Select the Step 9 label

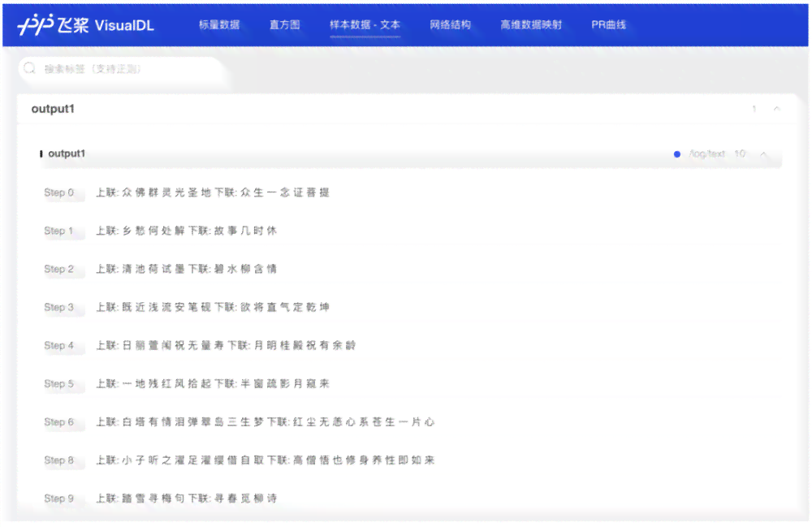tap(59, 499)
